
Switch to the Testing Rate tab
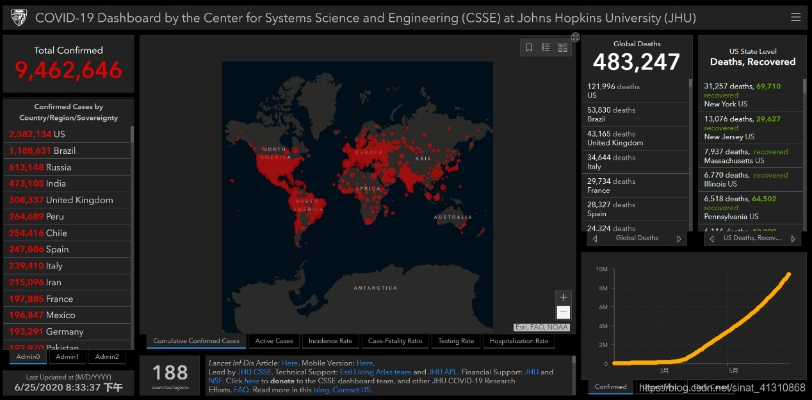click(454, 341)
